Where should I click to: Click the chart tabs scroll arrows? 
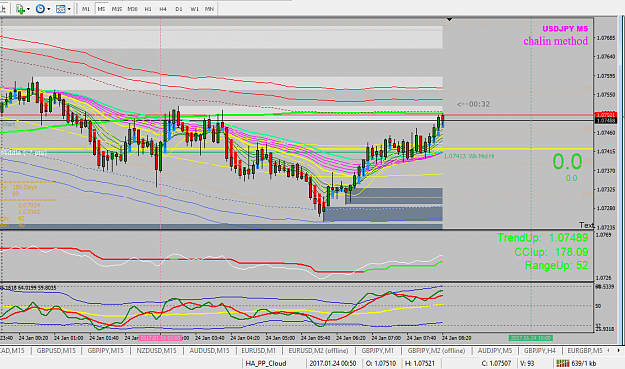pos(613,351)
